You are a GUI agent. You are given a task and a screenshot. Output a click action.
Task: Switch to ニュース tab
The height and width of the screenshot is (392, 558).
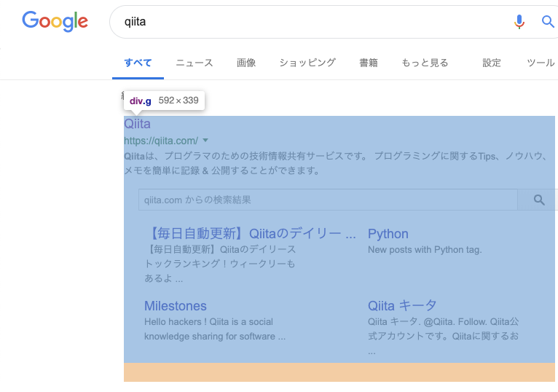click(x=194, y=63)
